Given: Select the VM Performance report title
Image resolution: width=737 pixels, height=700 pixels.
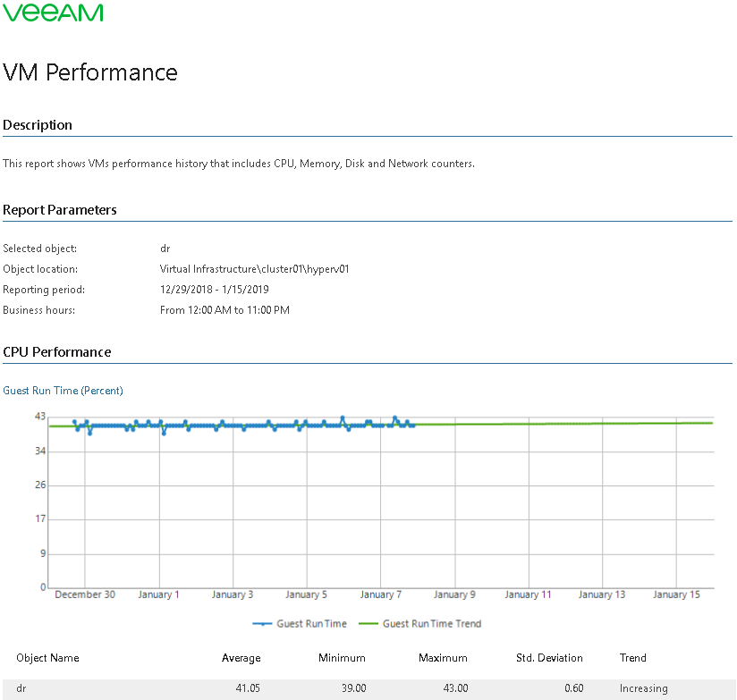Looking at the screenshot, I should [90, 72].
